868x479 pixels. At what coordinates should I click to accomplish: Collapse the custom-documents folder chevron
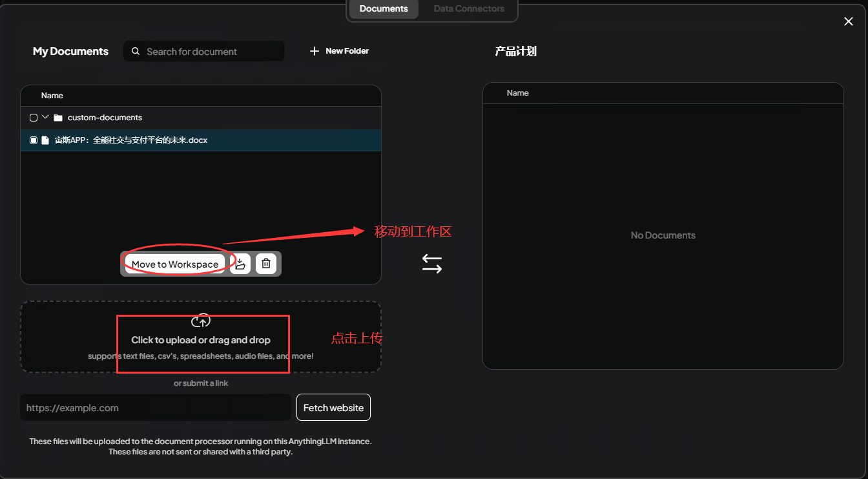click(45, 117)
